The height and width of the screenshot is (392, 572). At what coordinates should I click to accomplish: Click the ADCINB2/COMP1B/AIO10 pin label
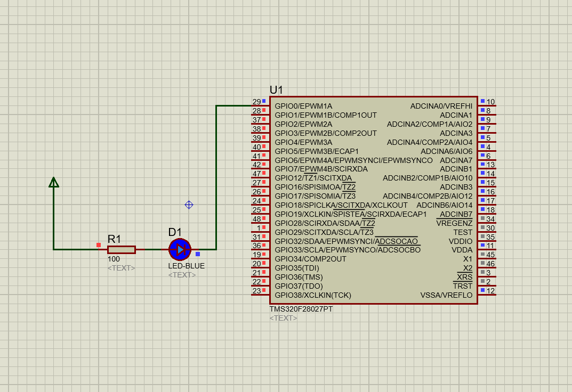tap(428, 178)
